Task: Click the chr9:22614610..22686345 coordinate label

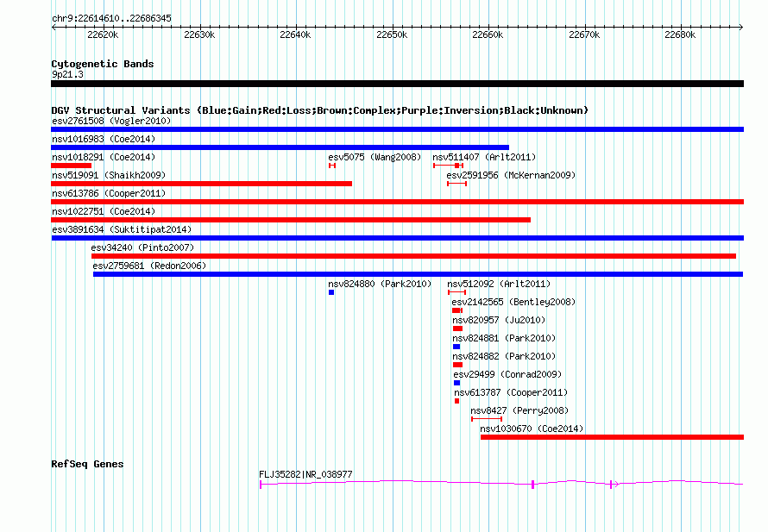Action: (111, 18)
